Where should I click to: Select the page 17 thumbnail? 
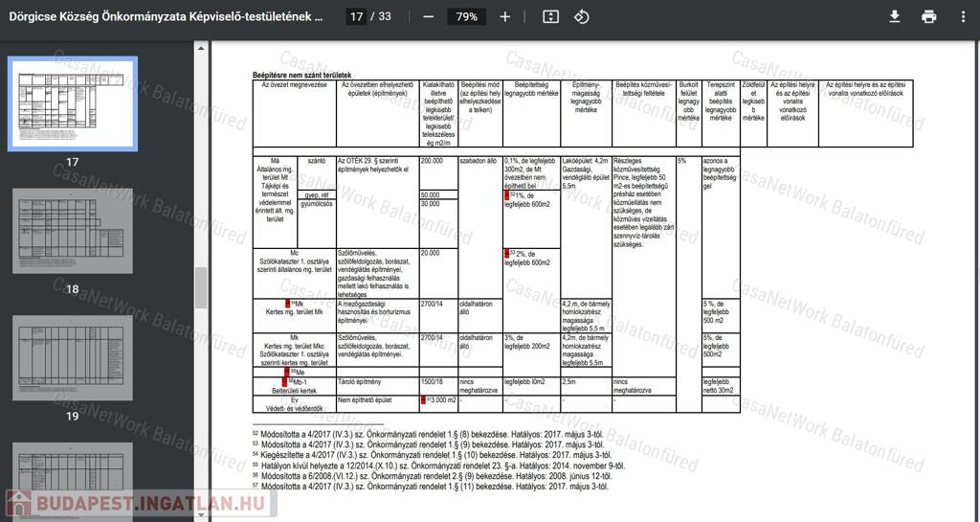(x=73, y=103)
